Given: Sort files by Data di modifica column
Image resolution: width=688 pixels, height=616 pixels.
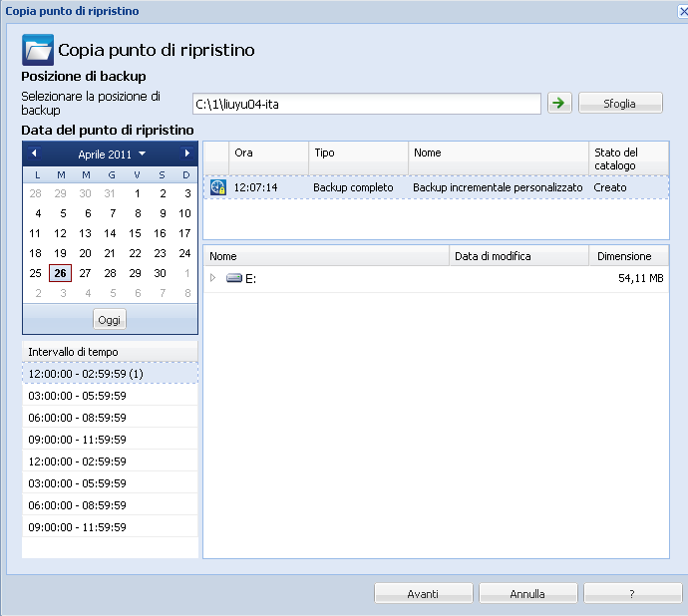Looking at the screenshot, I should [518, 256].
